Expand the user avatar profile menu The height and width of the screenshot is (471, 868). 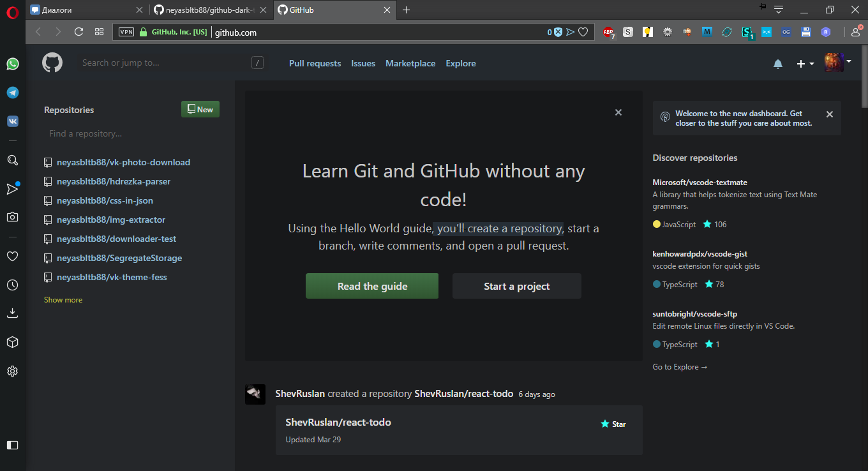838,63
